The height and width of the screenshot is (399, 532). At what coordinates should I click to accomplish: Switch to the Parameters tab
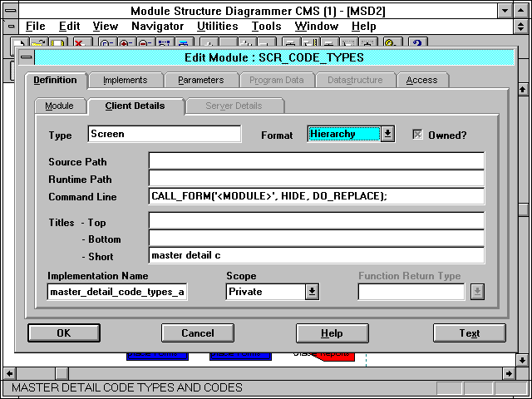coord(200,81)
